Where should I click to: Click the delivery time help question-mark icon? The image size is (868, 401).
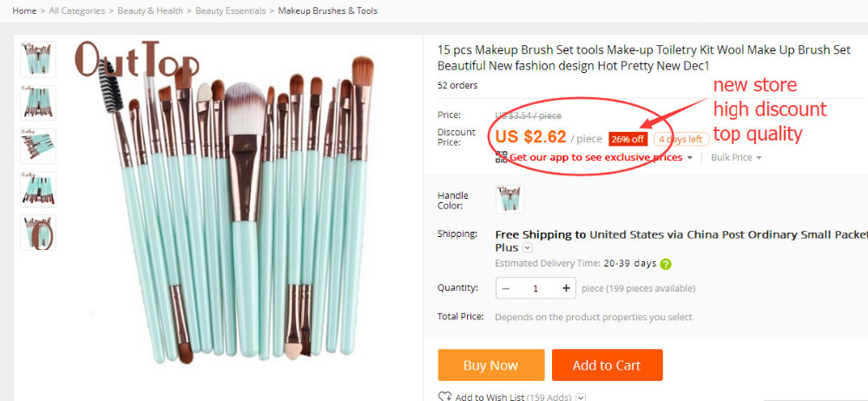click(666, 264)
